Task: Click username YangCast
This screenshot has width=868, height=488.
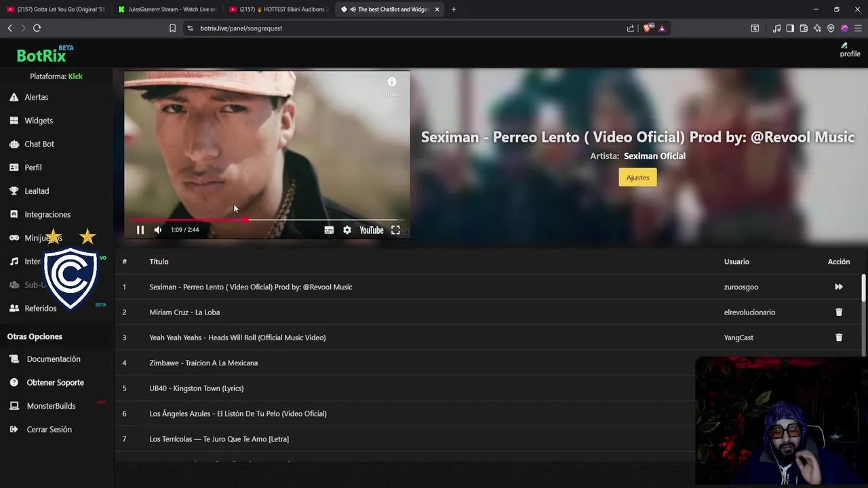Action: [738, 338]
